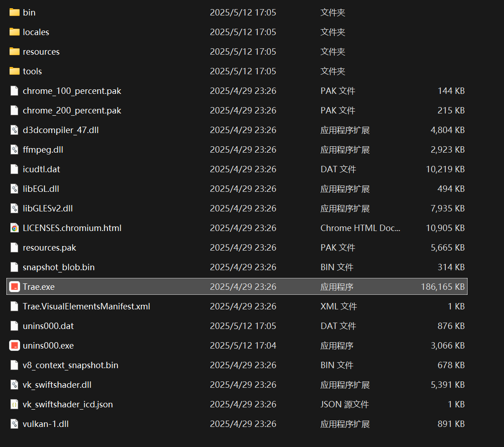Click the type XML 文件
The width and height of the screenshot is (504, 447).
(339, 306)
